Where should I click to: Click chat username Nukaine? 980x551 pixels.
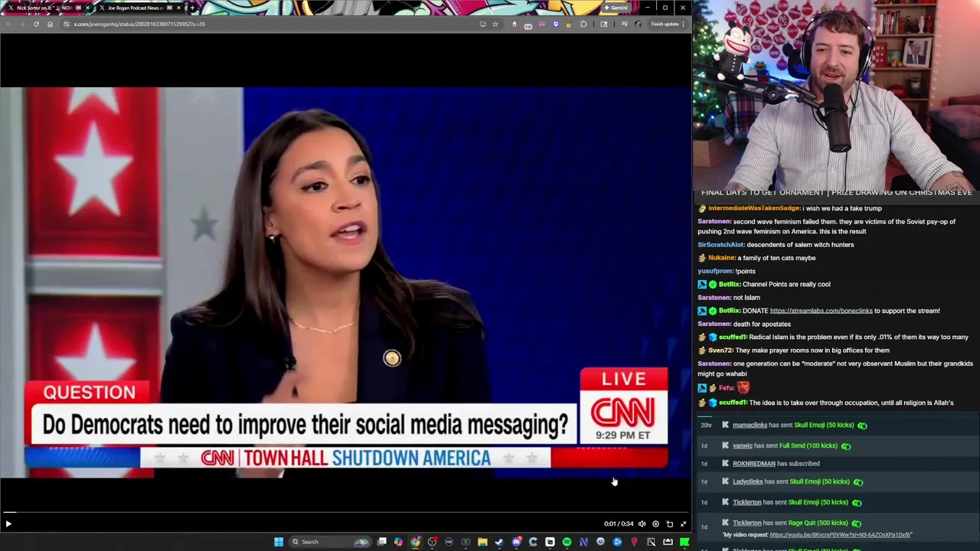(721, 258)
